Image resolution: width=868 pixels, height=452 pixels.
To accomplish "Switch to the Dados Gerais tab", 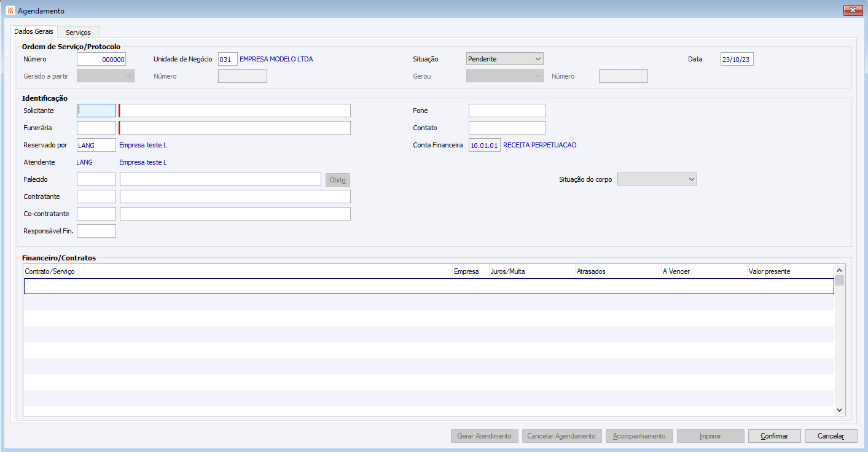I will [x=34, y=31].
